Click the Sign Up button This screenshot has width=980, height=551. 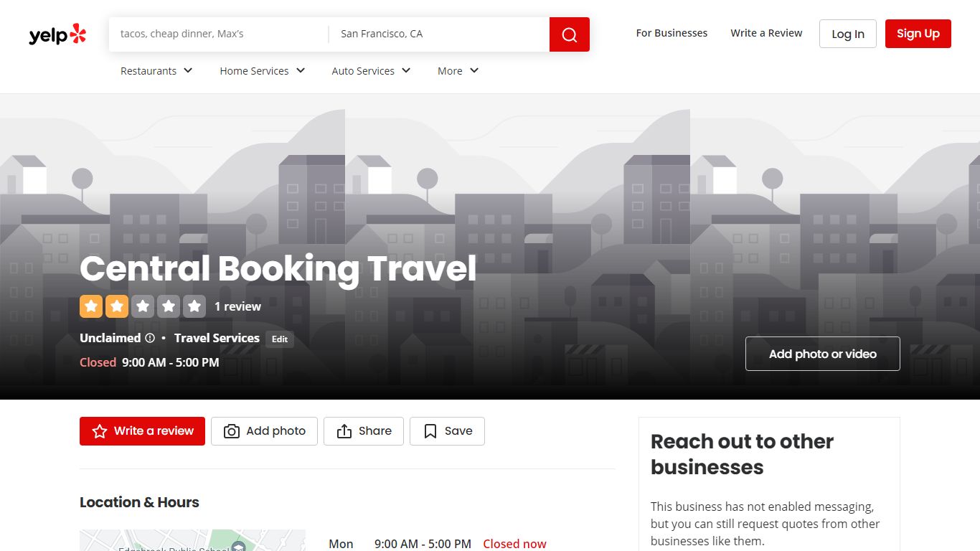click(x=918, y=34)
